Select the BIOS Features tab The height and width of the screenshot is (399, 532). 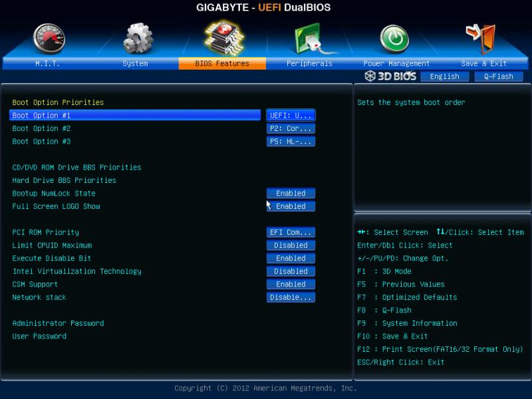coord(222,63)
